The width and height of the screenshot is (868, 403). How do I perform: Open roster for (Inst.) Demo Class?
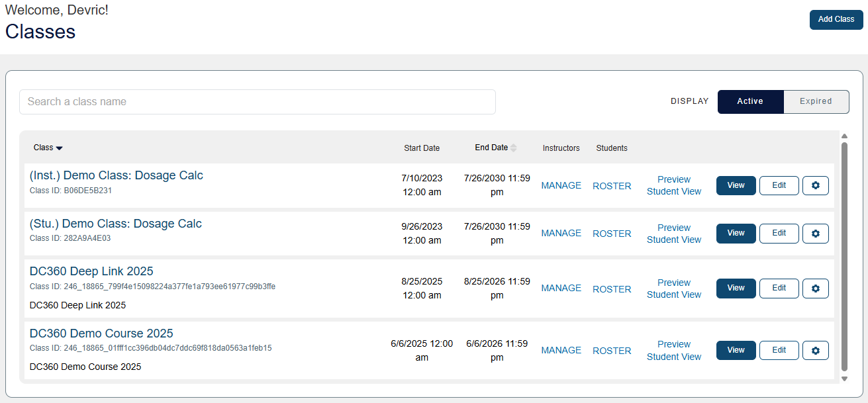pos(612,186)
